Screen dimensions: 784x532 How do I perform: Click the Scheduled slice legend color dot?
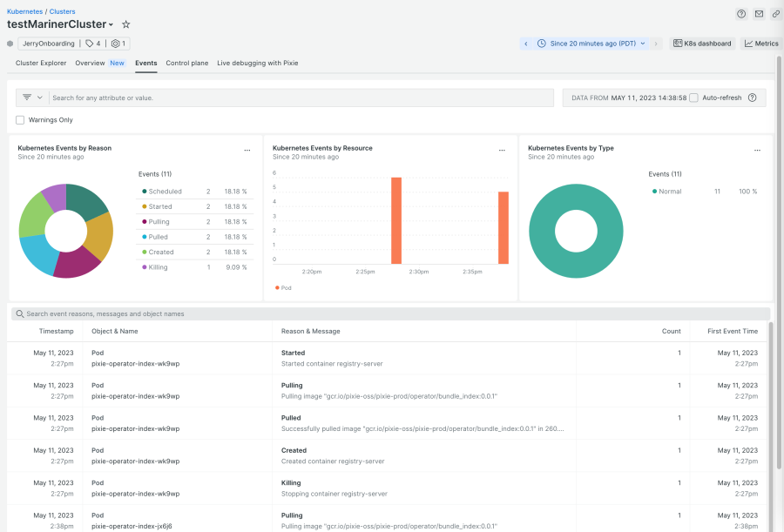pyautogui.click(x=144, y=192)
